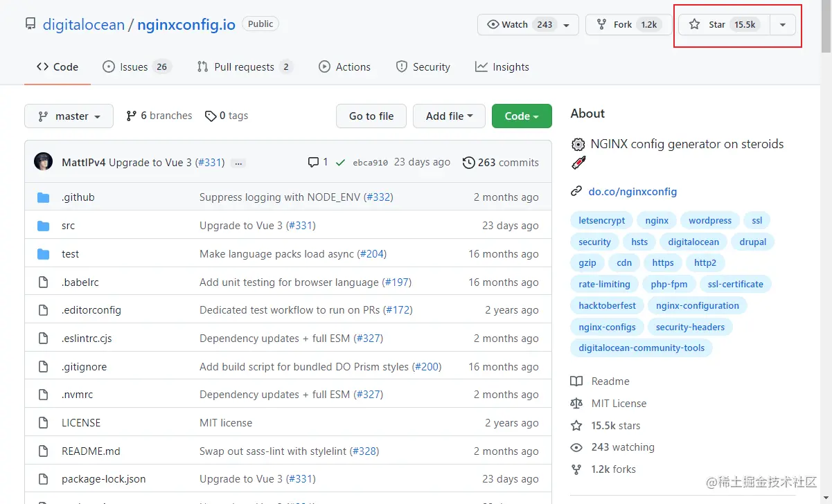Open the master branch selector dropdown
The image size is (832, 504).
(69, 116)
